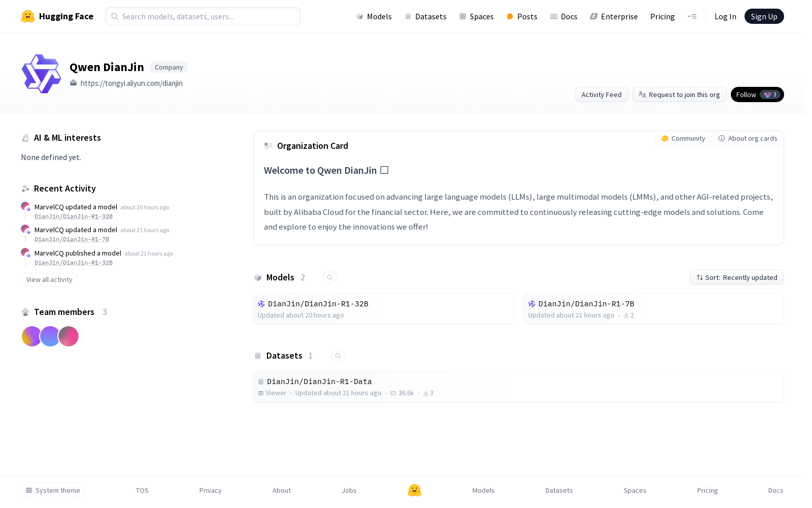Open About link in footer
Image resolution: width=812 pixels, height=508 pixels.
[x=282, y=490]
